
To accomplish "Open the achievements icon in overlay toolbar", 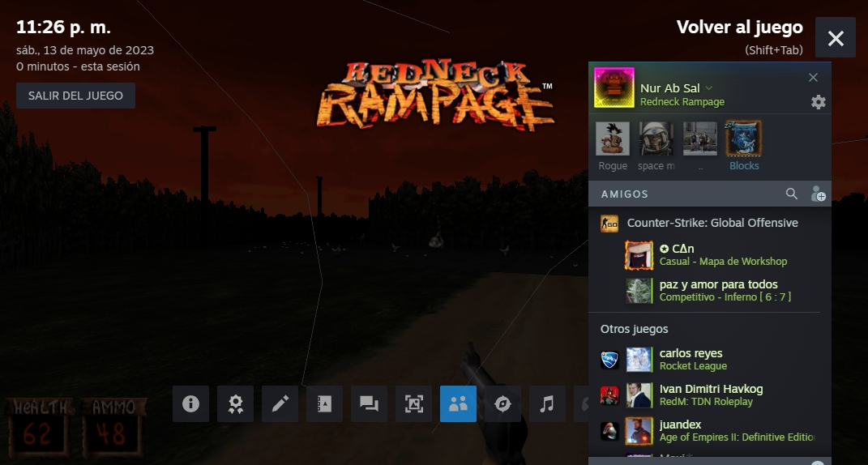I will click(235, 403).
